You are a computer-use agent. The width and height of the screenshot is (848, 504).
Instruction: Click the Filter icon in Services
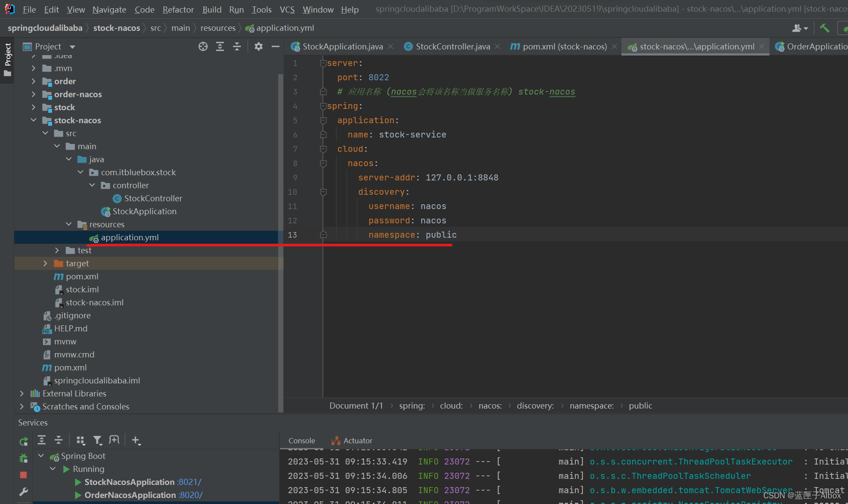point(98,440)
